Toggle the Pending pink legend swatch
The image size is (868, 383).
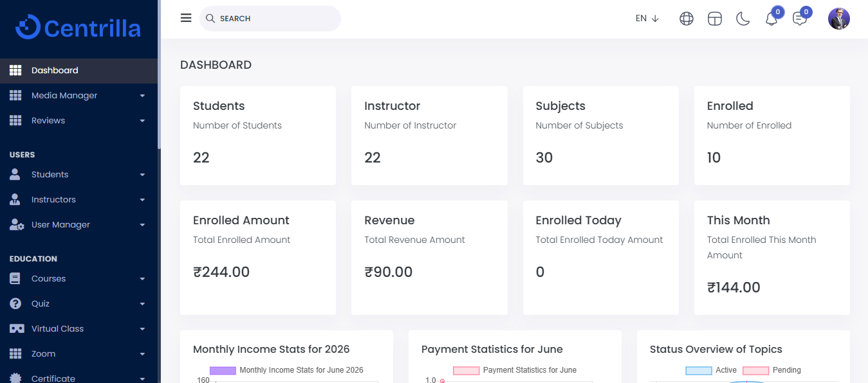click(756, 370)
